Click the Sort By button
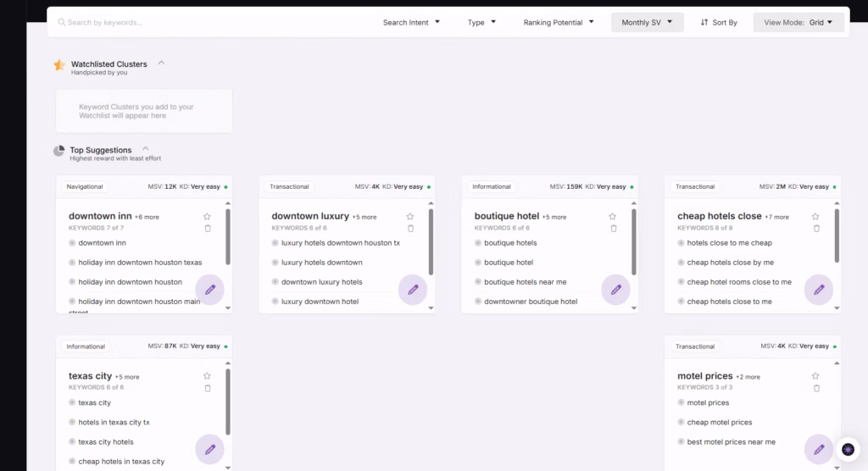 tap(719, 23)
